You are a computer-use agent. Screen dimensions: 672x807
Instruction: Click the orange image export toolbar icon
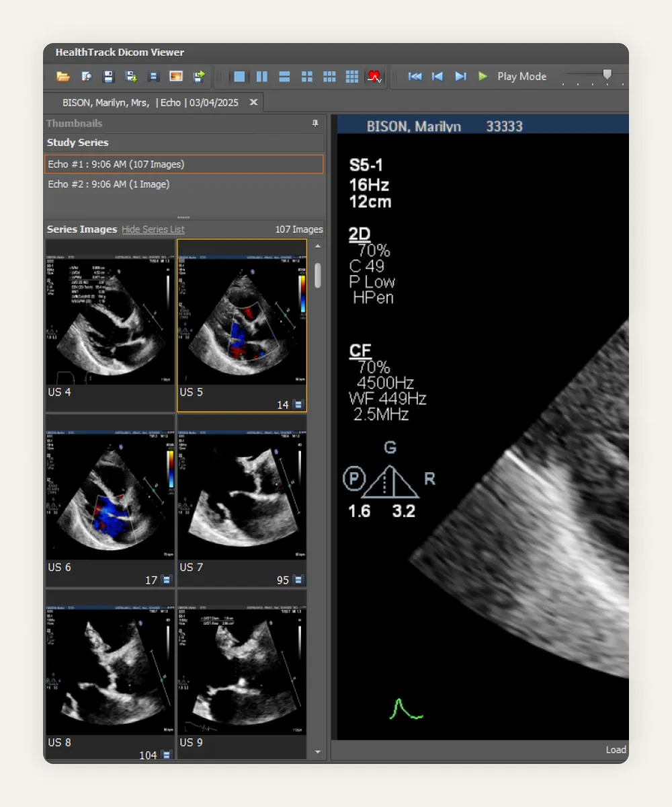pyautogui.click(x=176, y=77)
